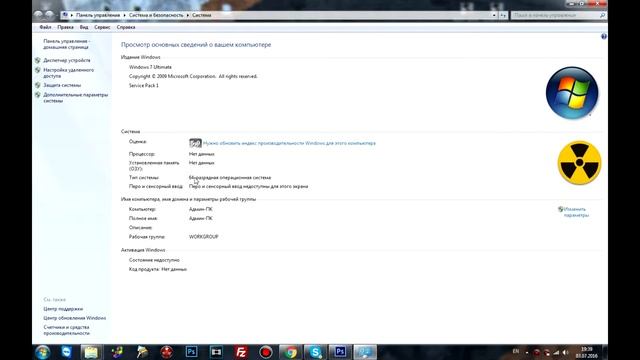Click the address bar refresh button
The width and height of the screenshot is (640, 360).
pyautogui.click(x=503, y=15)
